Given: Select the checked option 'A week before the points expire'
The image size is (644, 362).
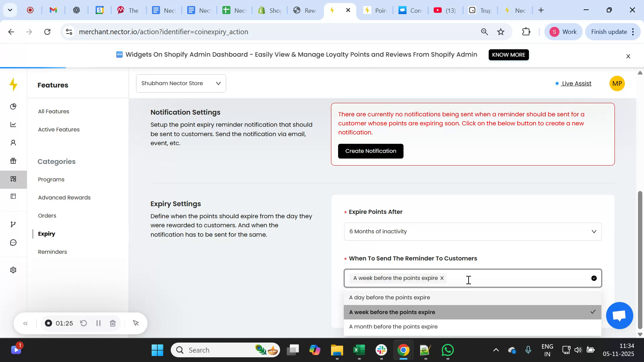Looking at the screenshot, I should click(x=392, y=312).
